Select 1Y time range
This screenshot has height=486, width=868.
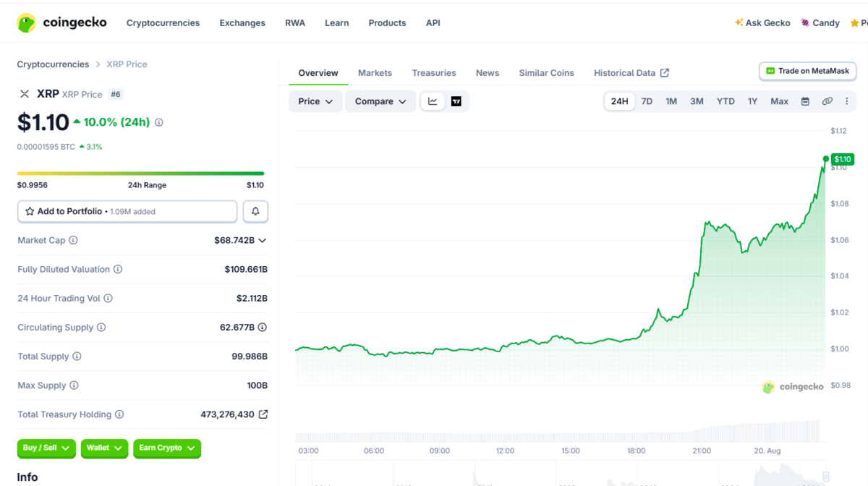(x=752, y=101)
